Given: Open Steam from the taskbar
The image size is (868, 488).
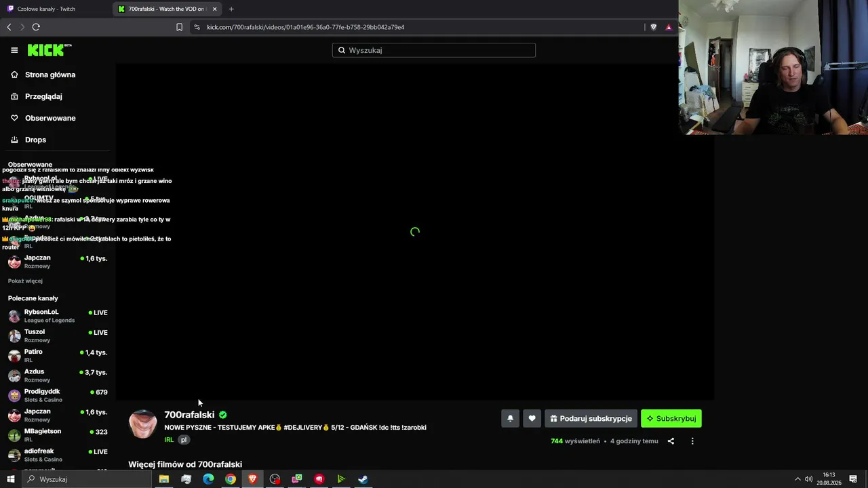Looking at the screenshot, I should [x=363, y=479].
